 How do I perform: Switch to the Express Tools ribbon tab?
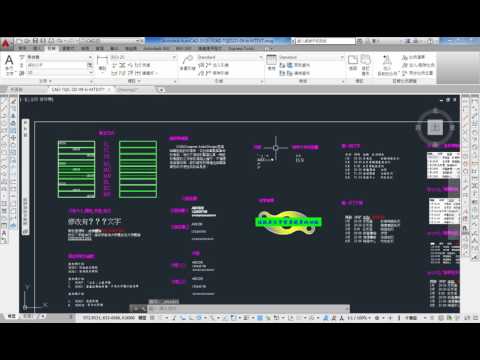[241, 49]
